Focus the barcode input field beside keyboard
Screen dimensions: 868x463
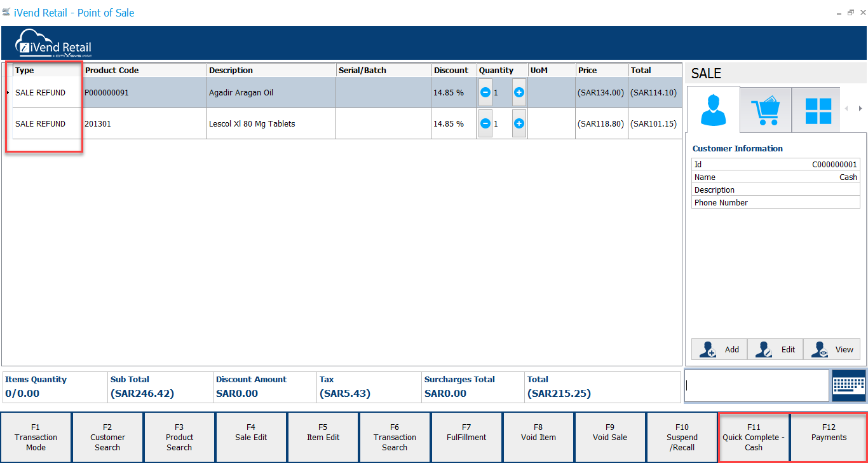[x=757, y=385]
